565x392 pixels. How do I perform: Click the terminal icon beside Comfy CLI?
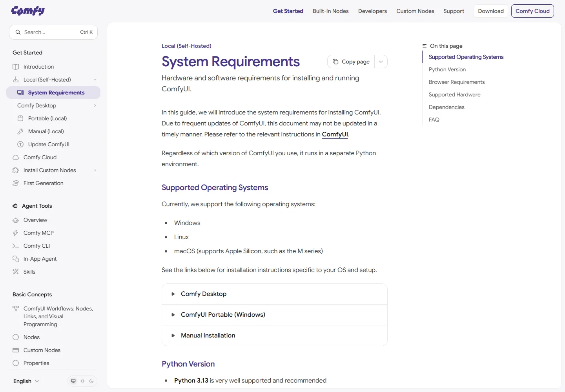(x=16, y=246)
